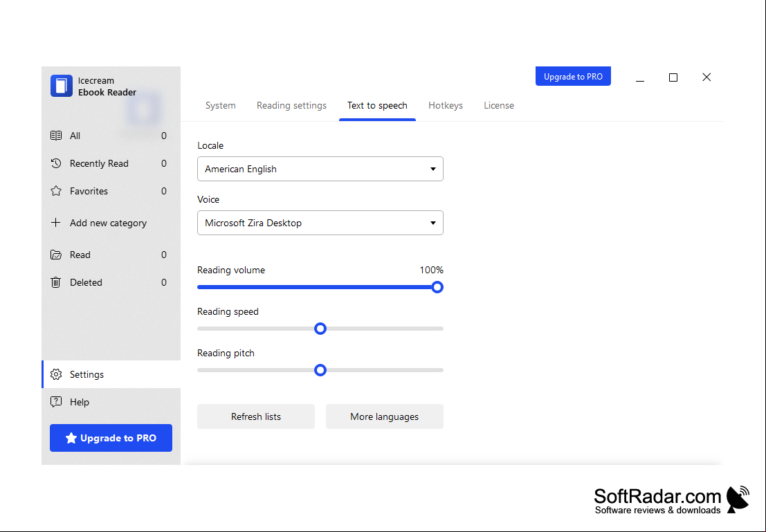Viewport: 766px width, 532px height.
Task: Click the Refresh lists button
Action: click(x=256, y=416)
